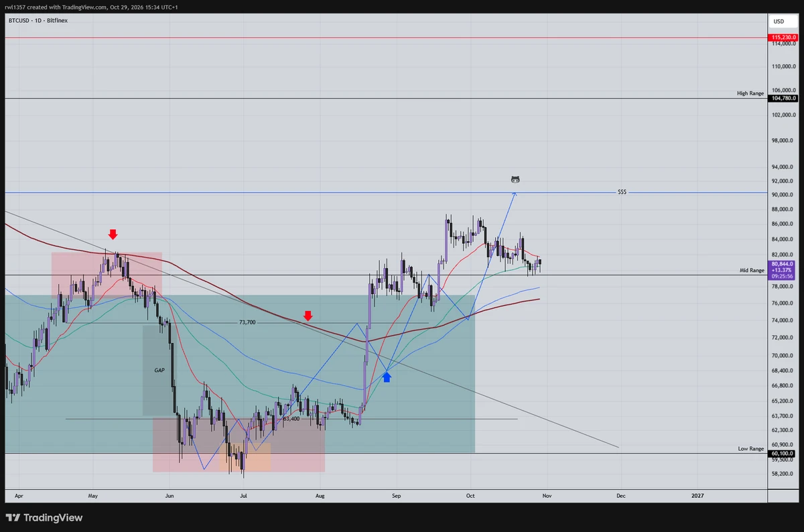Click the Oct label on the time axis
This screenshot has width=804, height=532.
point(470,496)
